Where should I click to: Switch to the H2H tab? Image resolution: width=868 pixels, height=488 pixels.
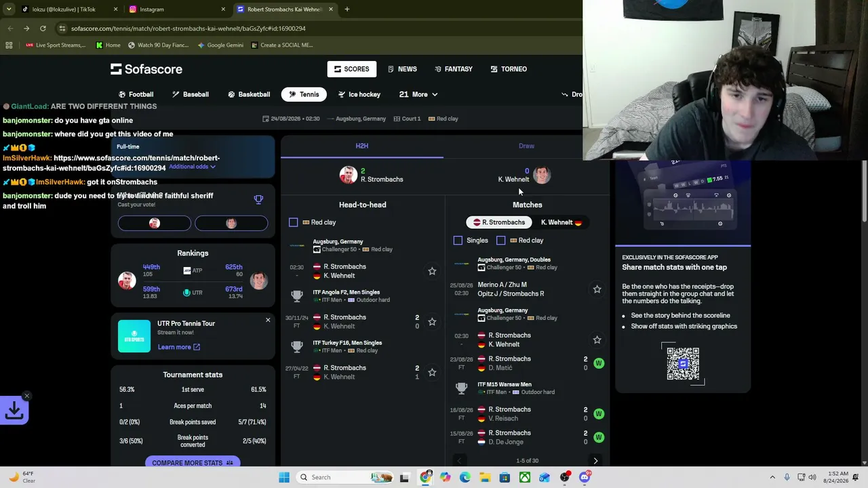coord(362,146)
